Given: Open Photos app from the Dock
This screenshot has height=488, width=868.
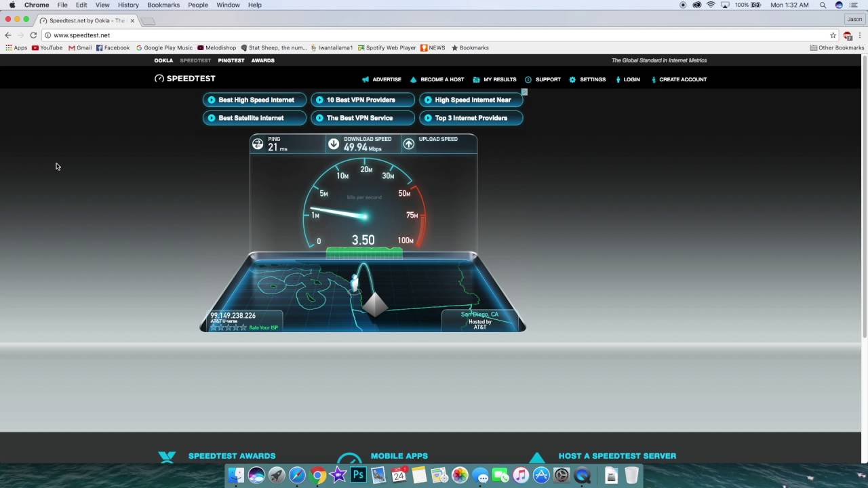Looking at the screenshot, I should pyautogui.click(x=460, y=475).
